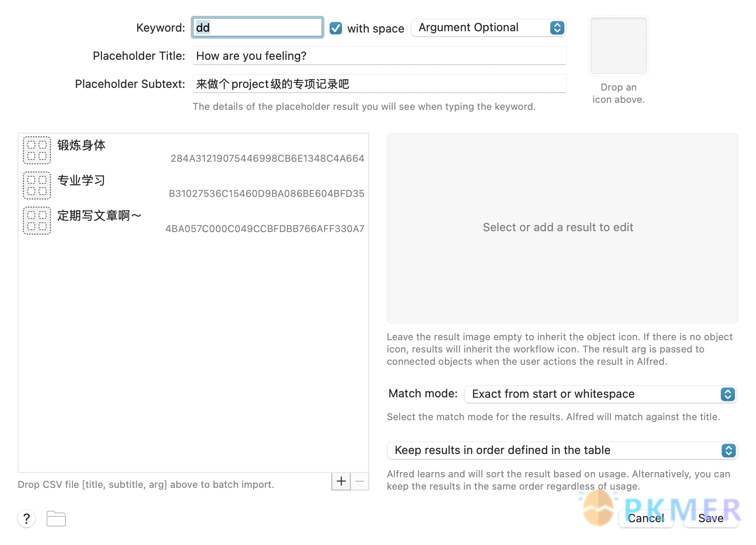Open the folder icon next to help
756x545 pixels.
[56, 519]
